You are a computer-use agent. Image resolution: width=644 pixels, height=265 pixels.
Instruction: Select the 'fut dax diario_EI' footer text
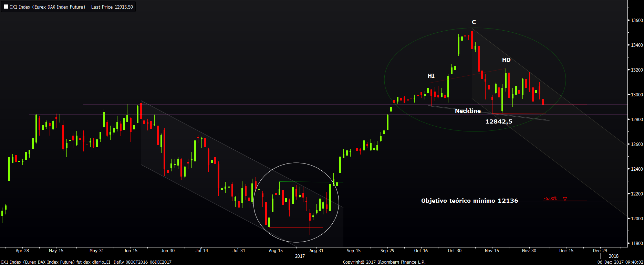(93, 262)
